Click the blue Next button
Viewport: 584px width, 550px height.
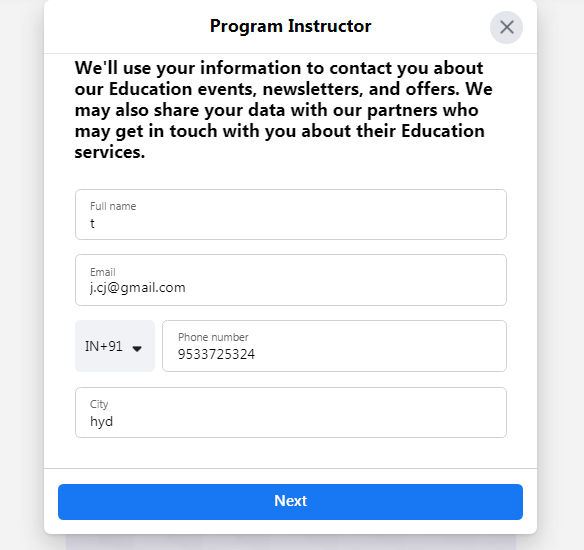coord(290,502)
